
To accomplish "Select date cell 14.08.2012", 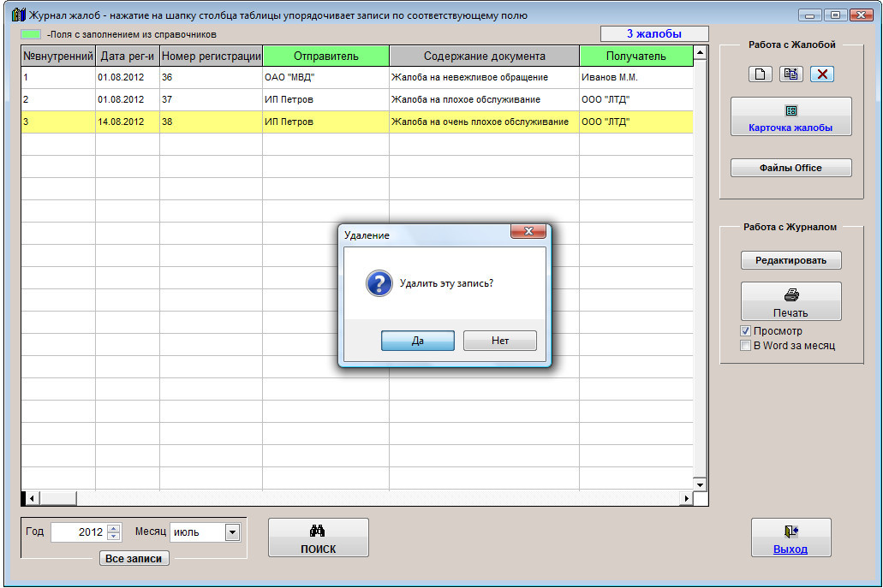I will pos(128,122).
